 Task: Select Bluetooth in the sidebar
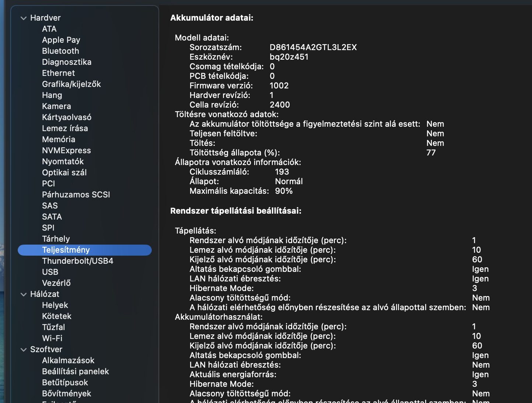pyautogui.click(x=60, y=51)
